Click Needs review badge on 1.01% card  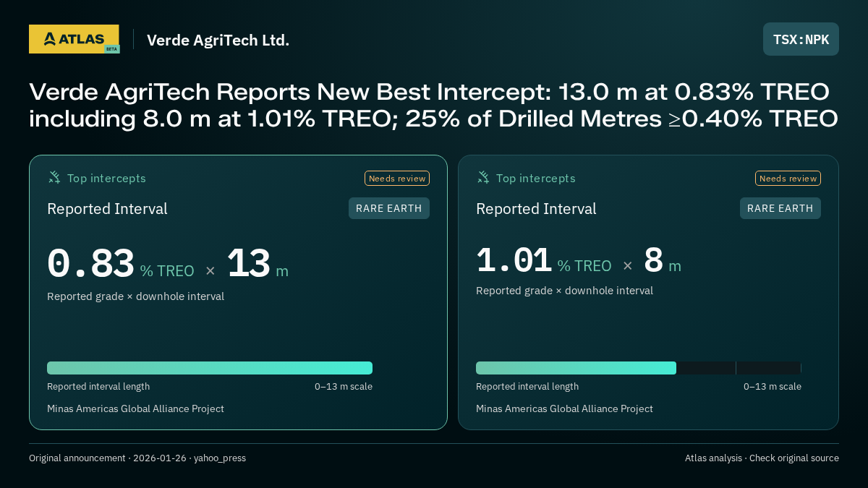788,179
